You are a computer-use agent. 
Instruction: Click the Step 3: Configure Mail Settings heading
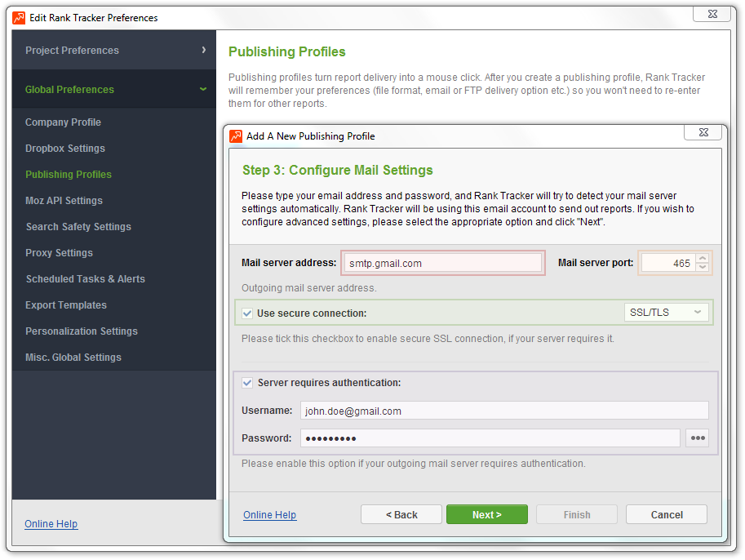pos(338,170)
